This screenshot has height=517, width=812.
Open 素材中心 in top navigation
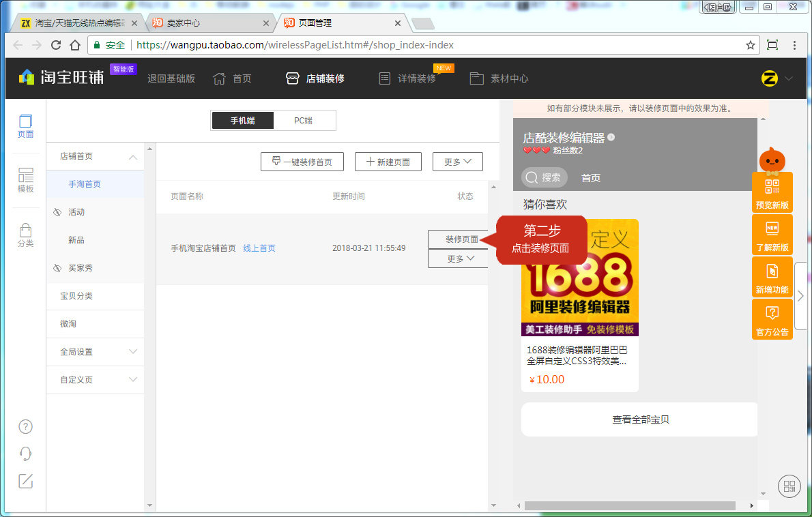pos(499,78)
